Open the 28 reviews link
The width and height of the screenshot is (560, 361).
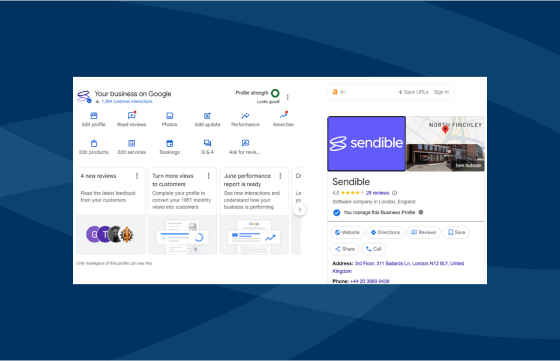pyautogui.click(x=377, y=193)
